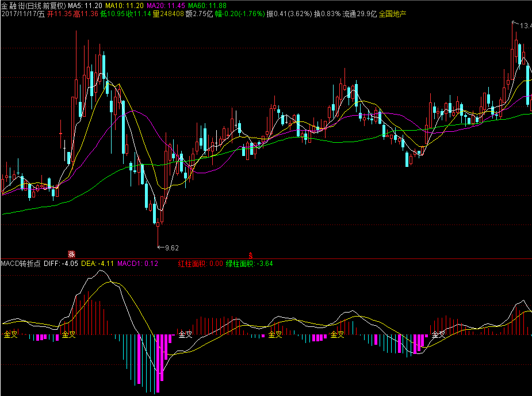Click the DEA: -4.11 value
Viewport: 532px width, 396px height.
[97, 264]
